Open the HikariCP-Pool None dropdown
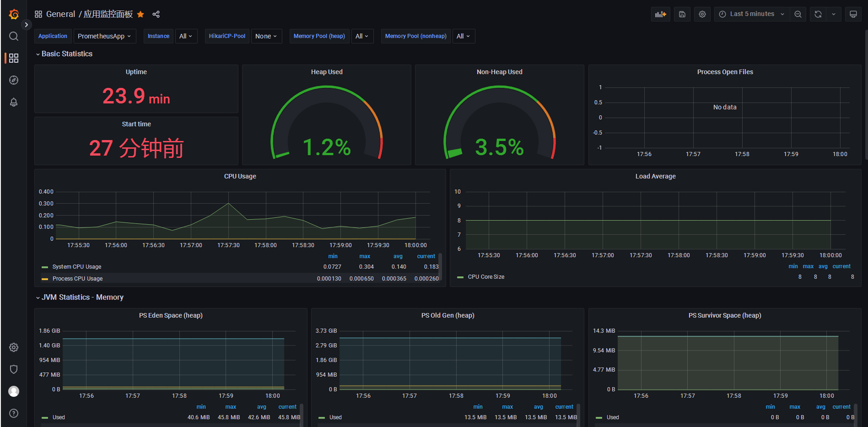Screen dimensions: 868x427 coord(266,36)
